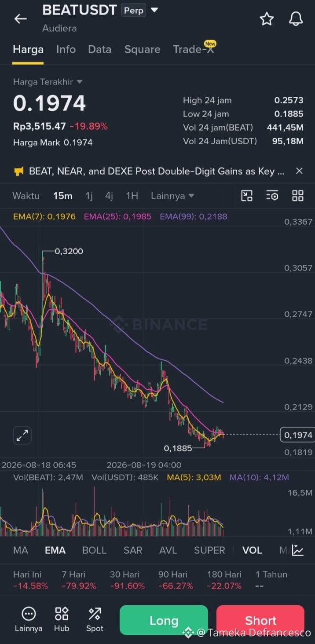Tap the red Short button

click(260, 620)
